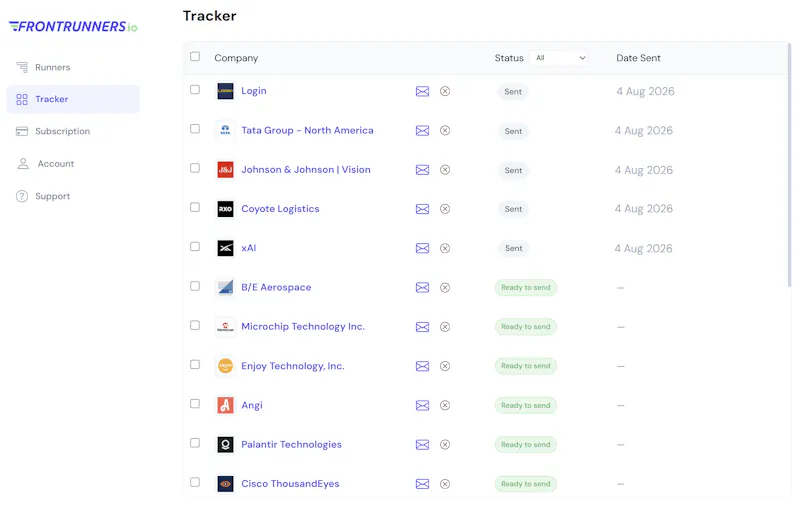This screenshot has height=512, width=800.
Task: Click the Date Sent column header
Action: click(638, 58)
